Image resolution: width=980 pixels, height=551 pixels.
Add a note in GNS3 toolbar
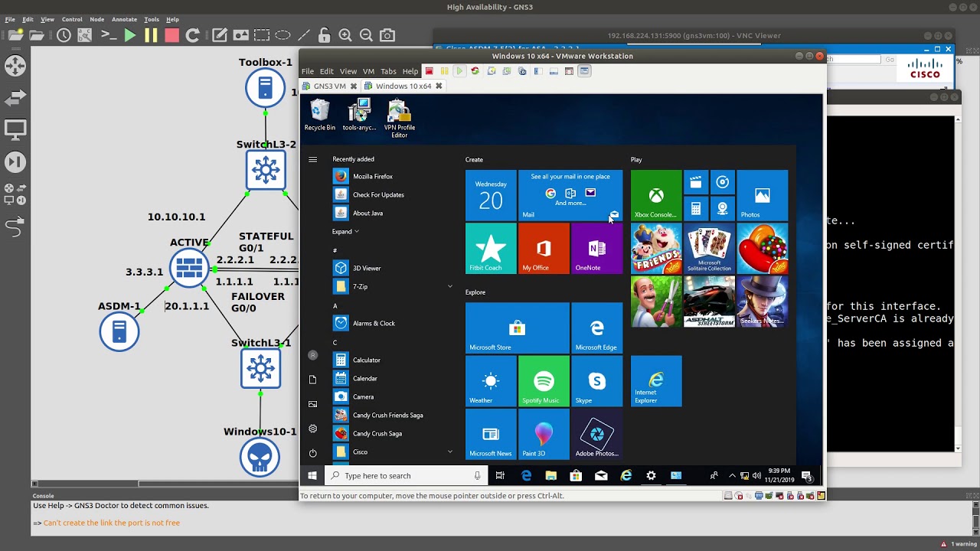pyautogui.click(x=220, y=35)
